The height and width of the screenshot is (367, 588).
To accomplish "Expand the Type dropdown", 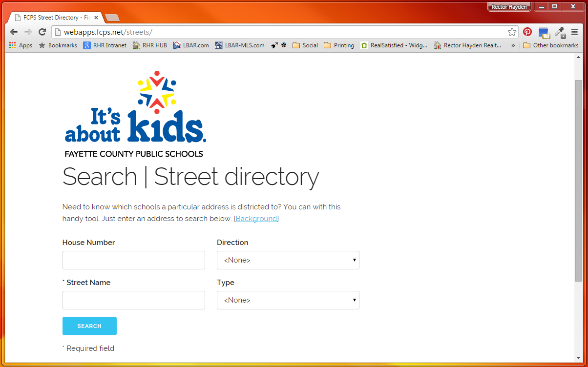I will click(x=288, y=300).
